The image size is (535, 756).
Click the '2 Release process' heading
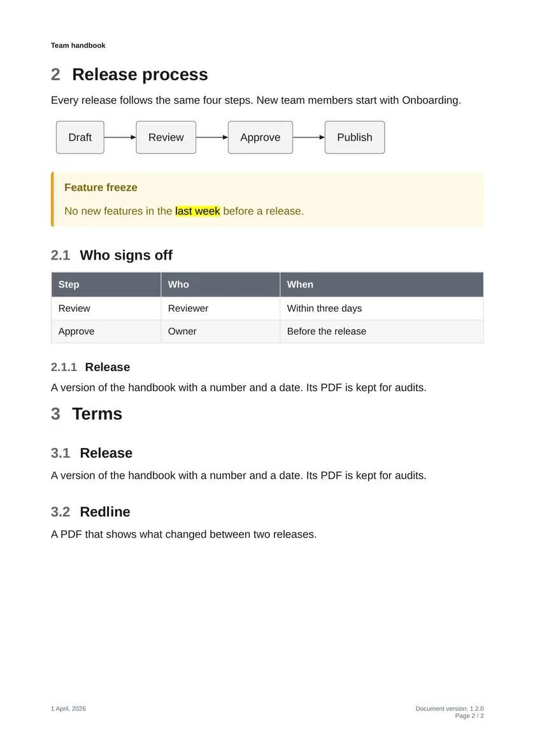(x=129, y=74)
